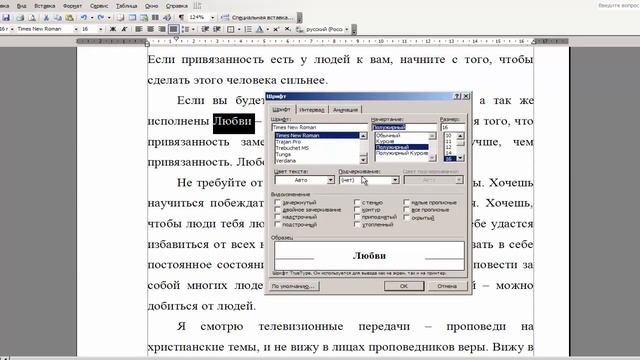Click the Save (floppy disk) toolbar icon
Screen dimensions: 640x360
click(6, 18)
